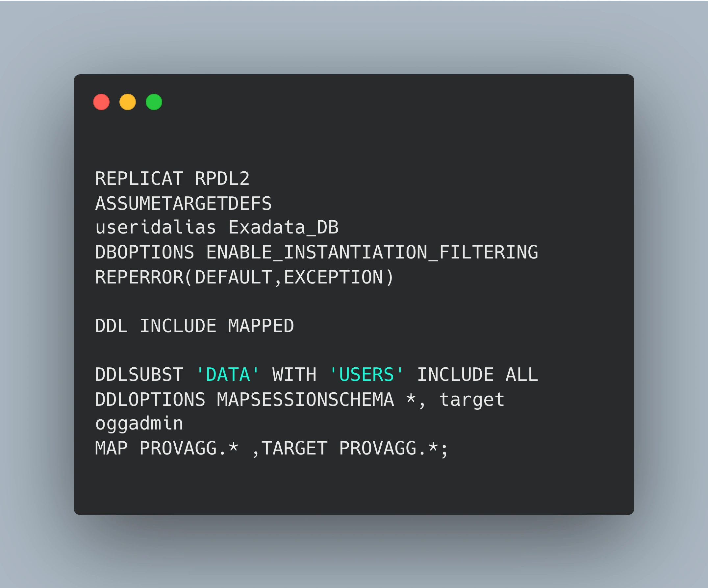
Task: Click the REPLICAT keyword on first line
Action: point(139,178)
